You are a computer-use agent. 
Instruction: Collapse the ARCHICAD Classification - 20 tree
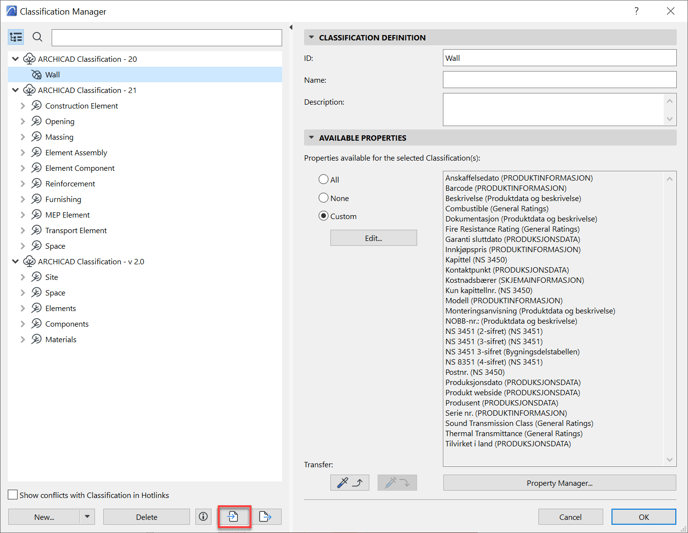click(15, 59)
